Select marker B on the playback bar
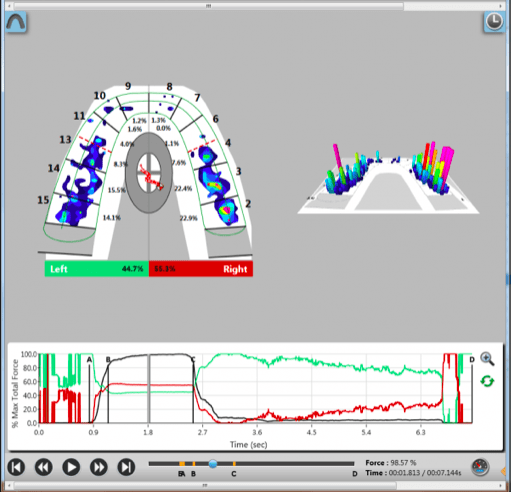The height and width of the screenshot is (492, 511). coord(194,464)
